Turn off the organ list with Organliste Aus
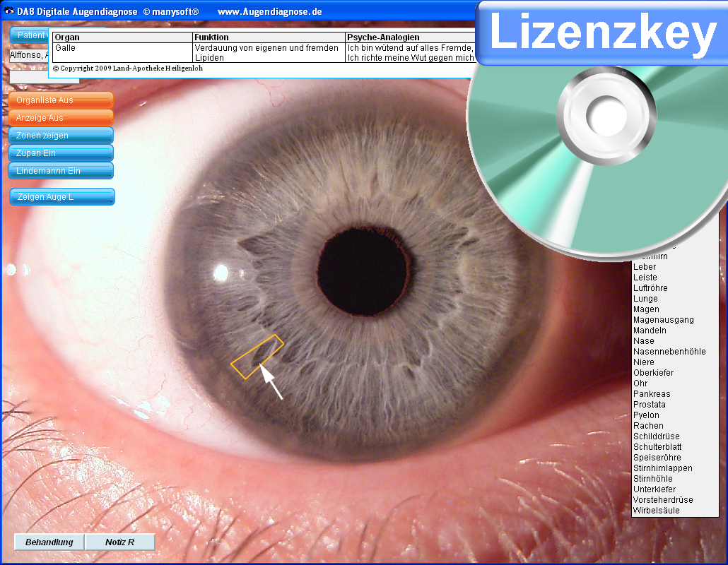728x565 pixels. point(61,100)
